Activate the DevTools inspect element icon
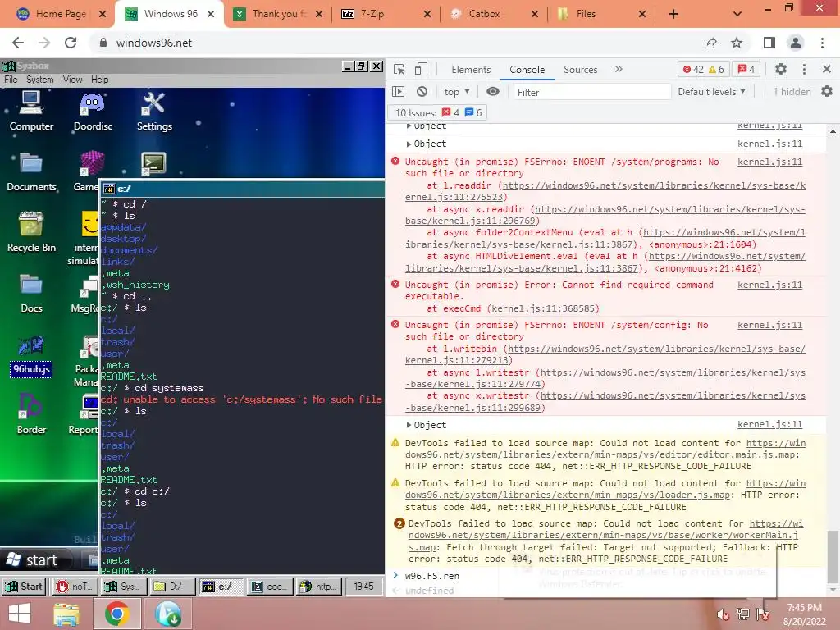 pos(399,69)
